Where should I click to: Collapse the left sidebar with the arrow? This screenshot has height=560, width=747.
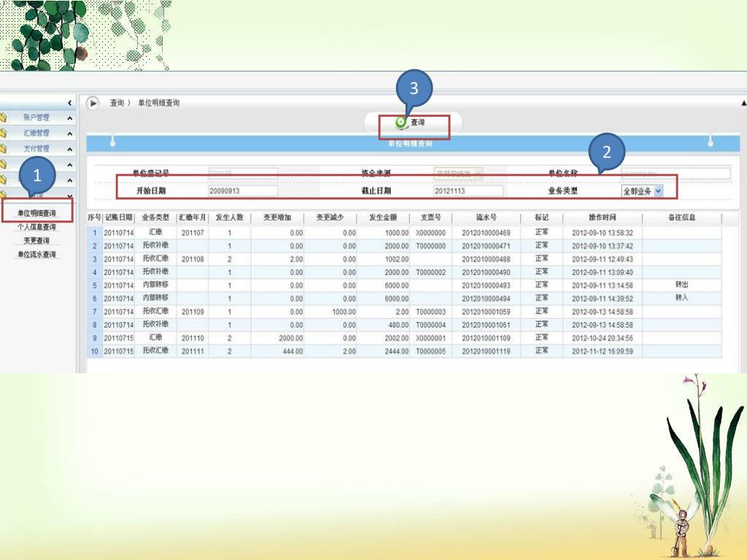coord(69,104)
